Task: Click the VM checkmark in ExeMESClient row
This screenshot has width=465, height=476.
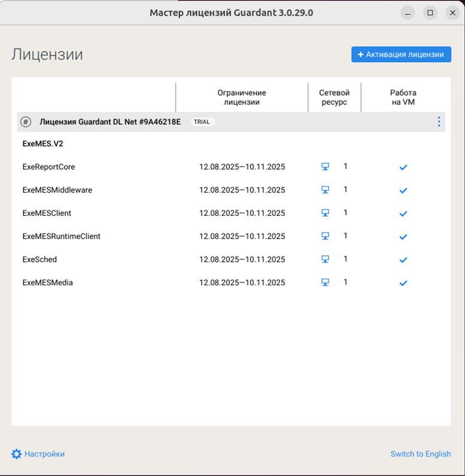Action: click(x=403, y=213)
